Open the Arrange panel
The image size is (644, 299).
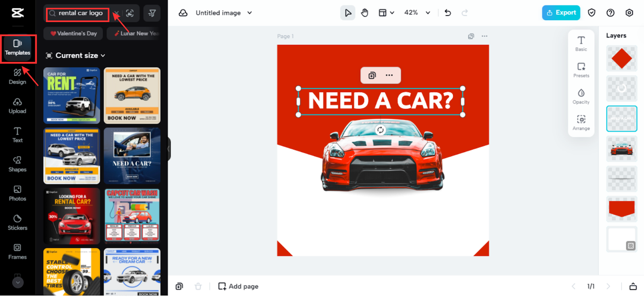point(581,123)
